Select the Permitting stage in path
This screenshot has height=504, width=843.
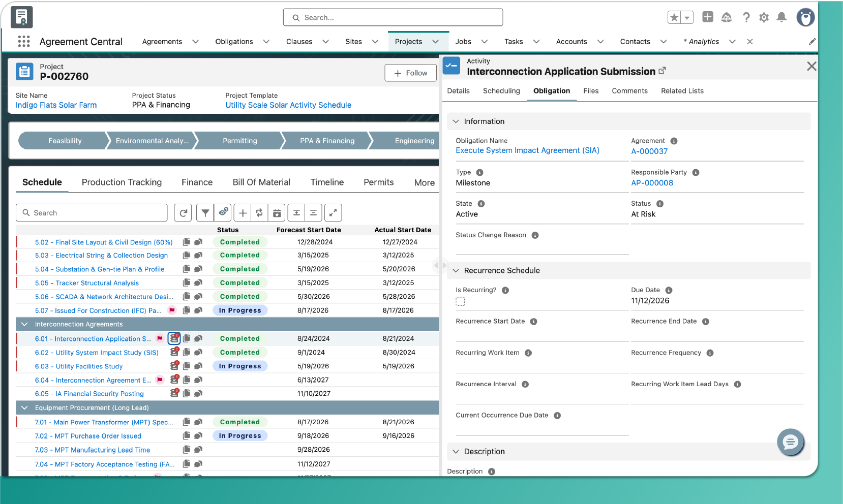[x=239, y=141]
